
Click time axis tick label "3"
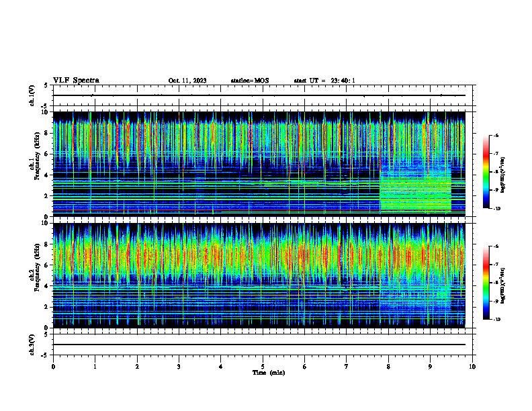click(179, 367)
